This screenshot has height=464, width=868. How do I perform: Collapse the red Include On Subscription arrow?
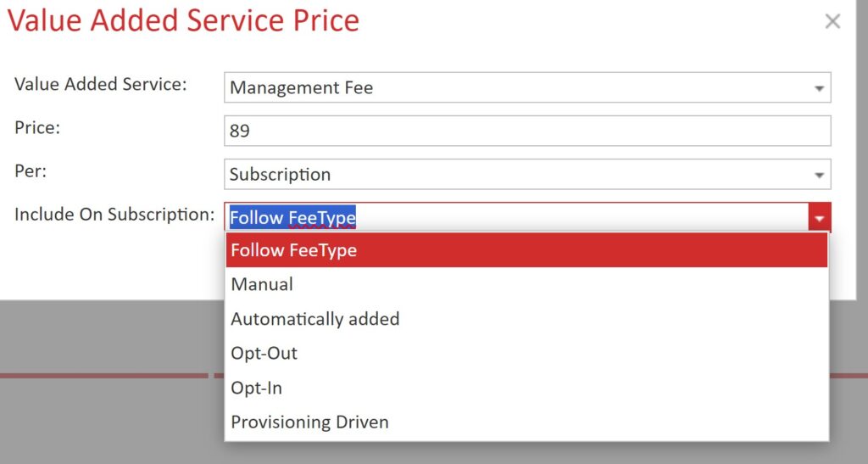pos(819,219)
